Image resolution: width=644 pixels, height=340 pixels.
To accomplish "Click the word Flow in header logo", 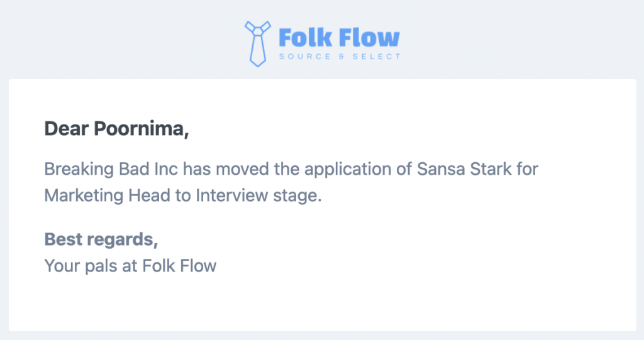I will [369, 38].
